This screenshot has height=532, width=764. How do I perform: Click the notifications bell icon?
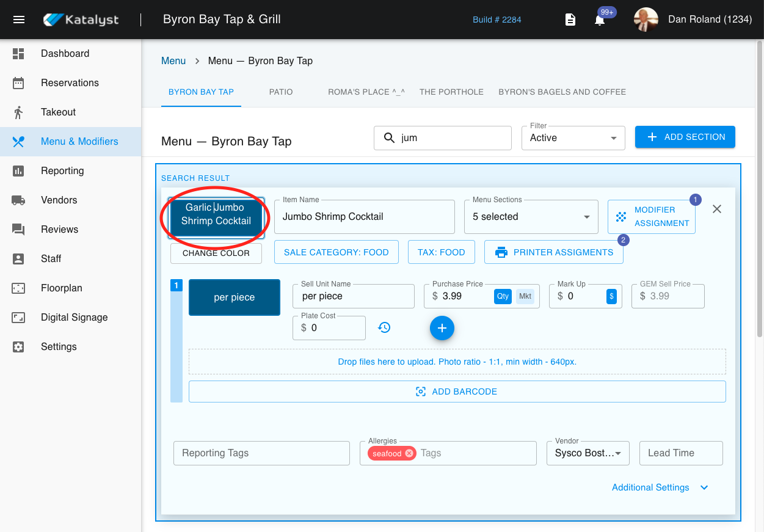pyautogui.click(x=600, y=20)
